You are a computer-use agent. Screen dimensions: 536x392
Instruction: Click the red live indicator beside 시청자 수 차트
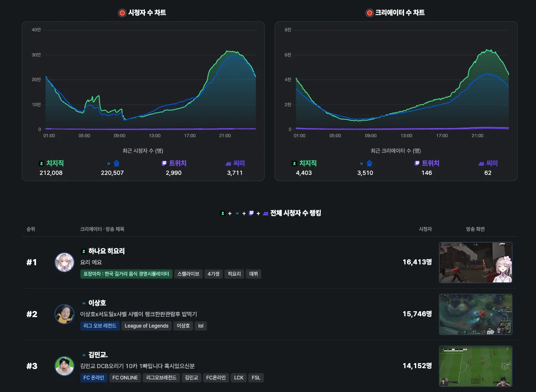pos(122,13)
